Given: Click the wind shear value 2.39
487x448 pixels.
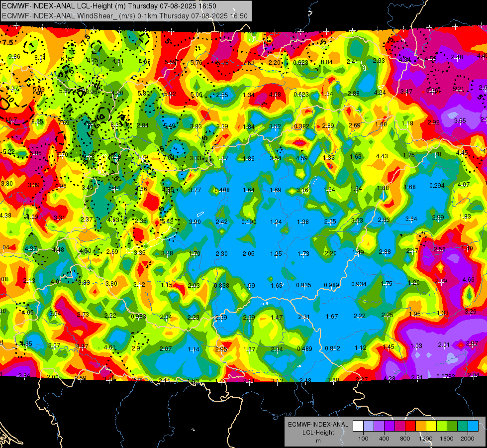Looking at the screenshot, I should (221, 318).
